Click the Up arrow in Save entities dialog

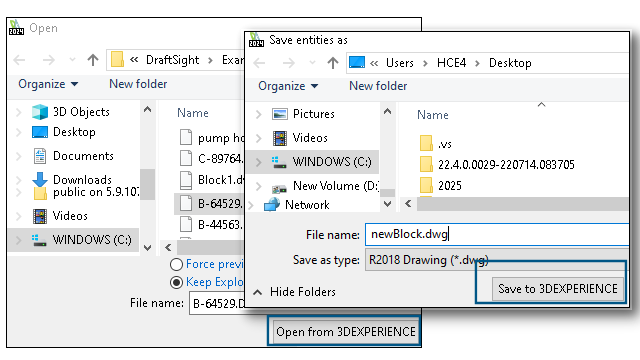click(x=333, y=63)
